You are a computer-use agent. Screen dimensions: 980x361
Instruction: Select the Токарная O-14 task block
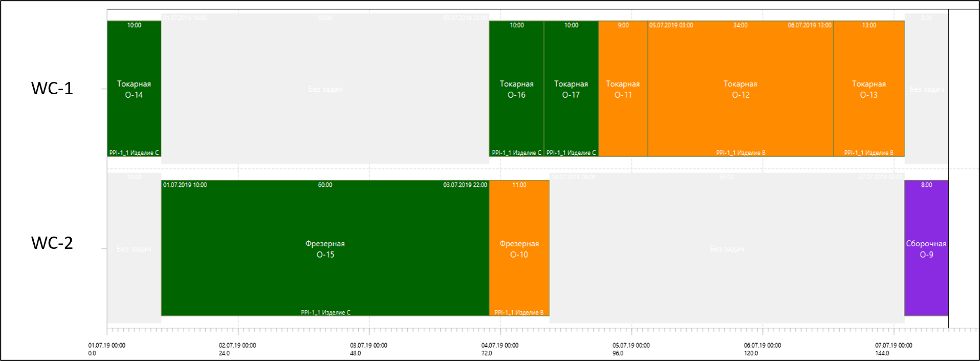click(134, 89)
